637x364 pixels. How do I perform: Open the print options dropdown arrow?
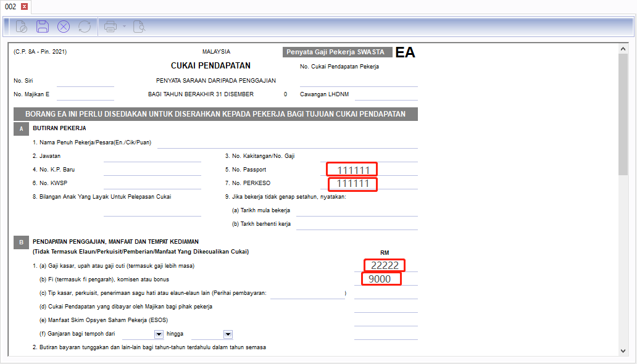tap(124, 27)
